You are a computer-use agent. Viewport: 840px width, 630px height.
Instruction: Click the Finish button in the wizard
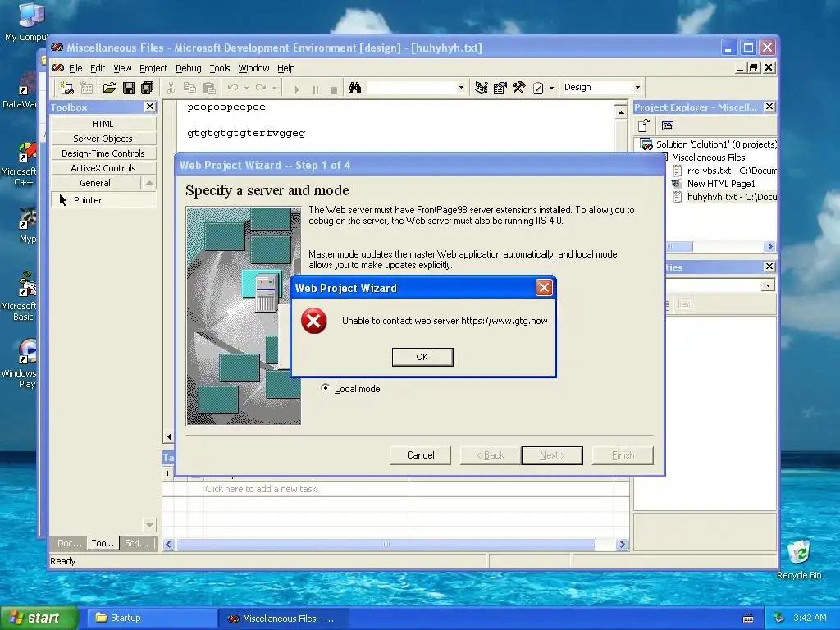[623, 455]
